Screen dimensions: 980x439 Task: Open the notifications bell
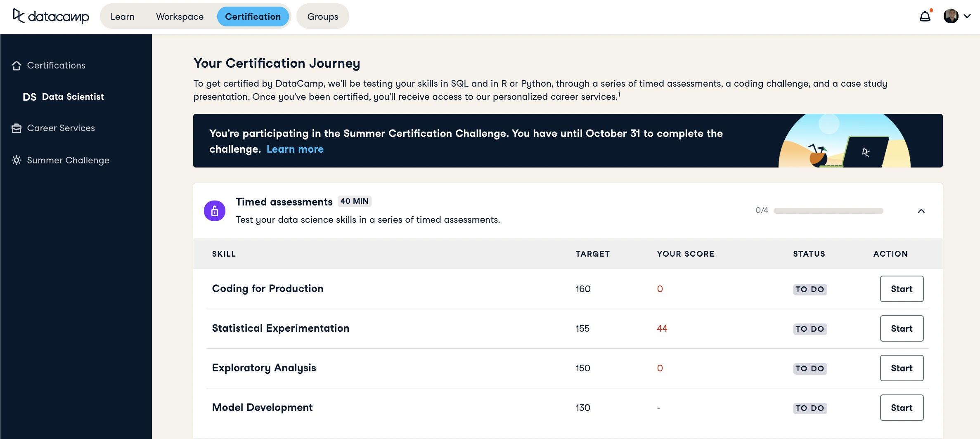925,17
